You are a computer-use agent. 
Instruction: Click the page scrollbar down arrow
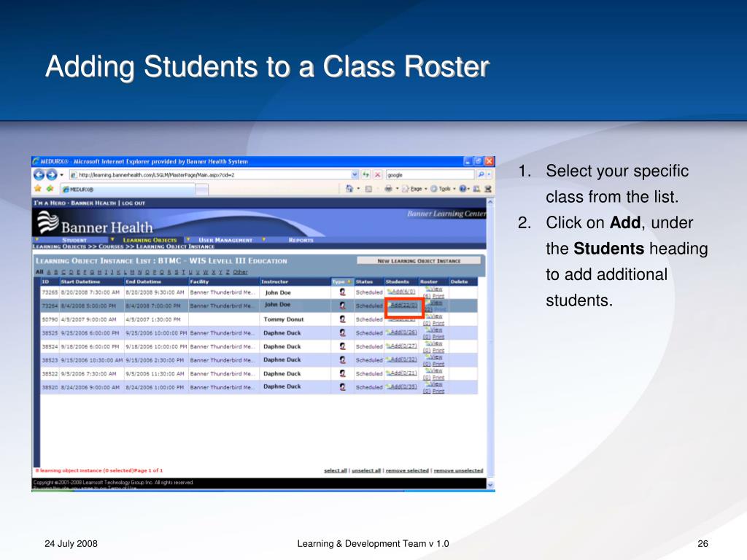pyautogui.click(x=491, y=484)
